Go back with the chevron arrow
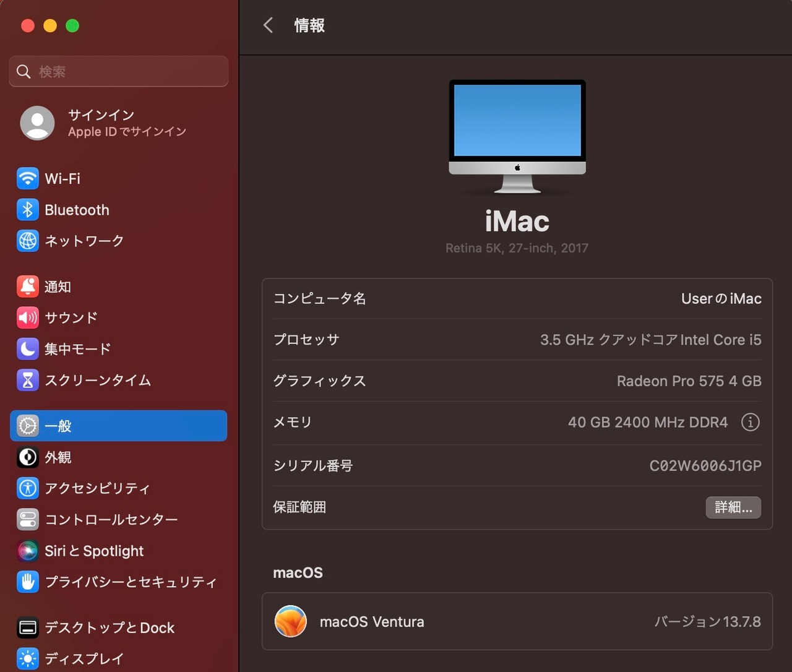Screen dimensions: 792x672 (268, 25)
